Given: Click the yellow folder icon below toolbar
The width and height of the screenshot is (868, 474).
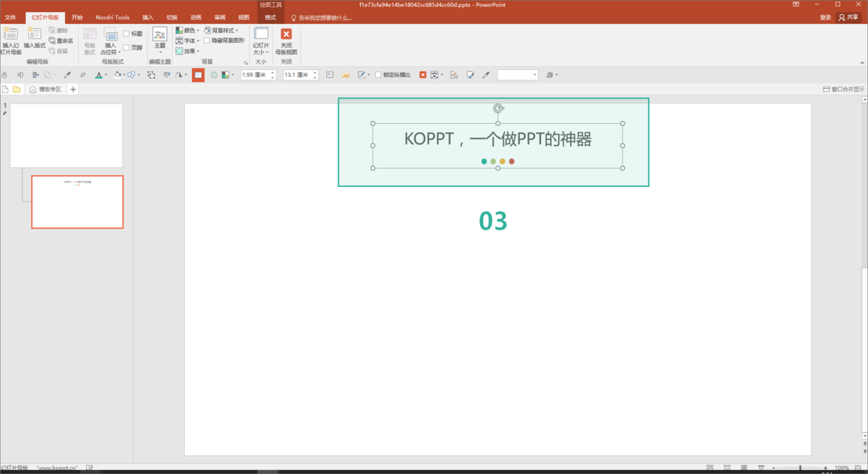Looking at the screenshot, I should (x=17, y=89).
